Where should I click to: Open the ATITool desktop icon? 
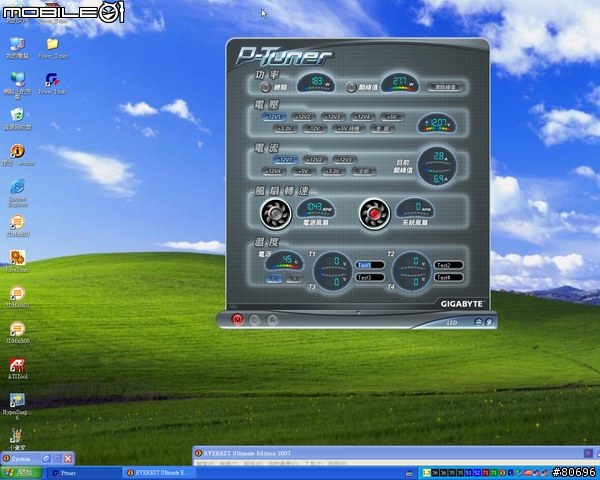click(x=17, y=369)
